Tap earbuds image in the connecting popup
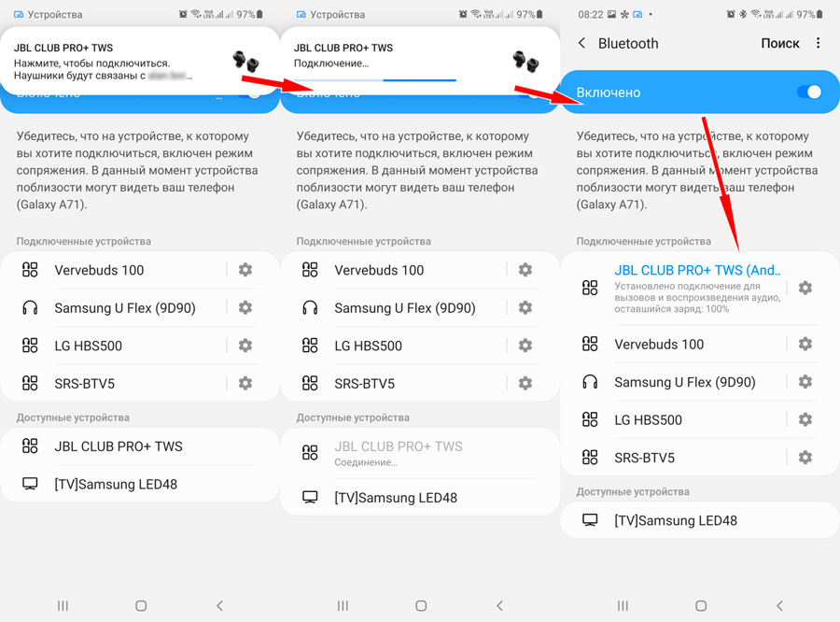This screenshot has width=840, height=622. tap(525, 61)
